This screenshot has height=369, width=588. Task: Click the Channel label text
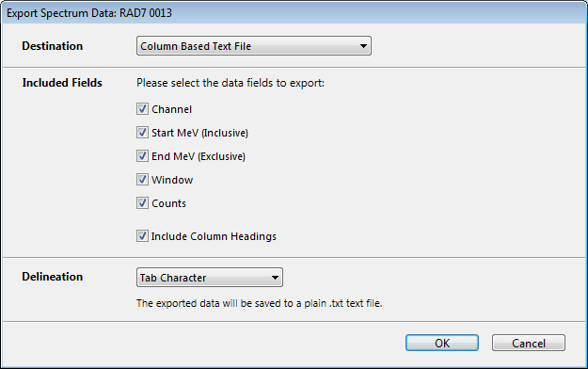click(172, 109)
